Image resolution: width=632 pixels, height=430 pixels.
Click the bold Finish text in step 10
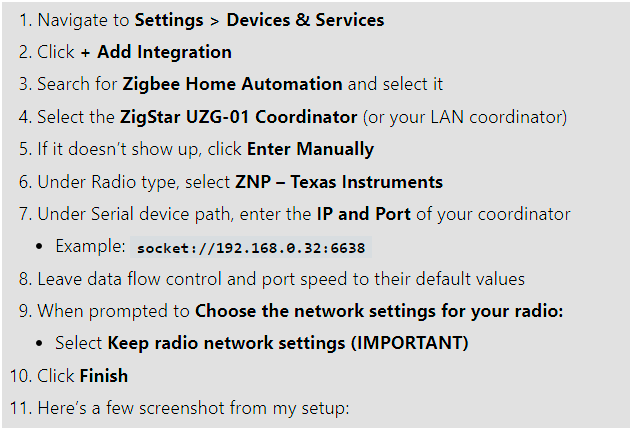(103, 376)
